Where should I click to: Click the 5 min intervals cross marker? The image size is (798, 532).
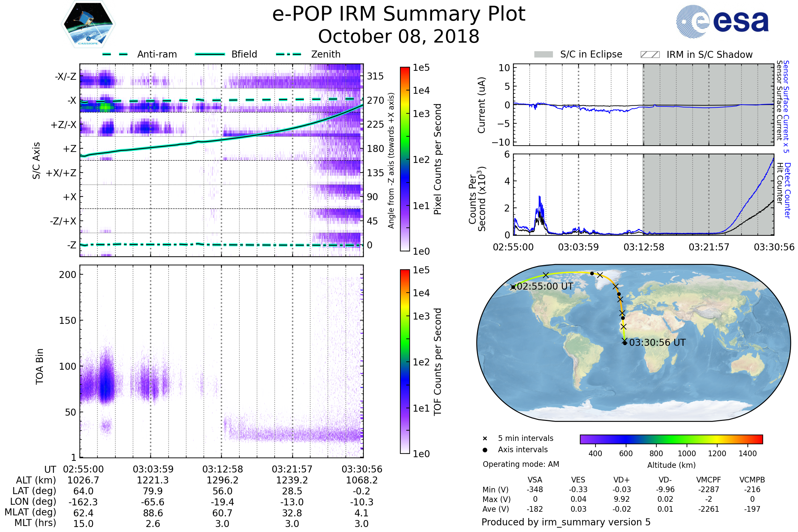(x=485, y=439)
